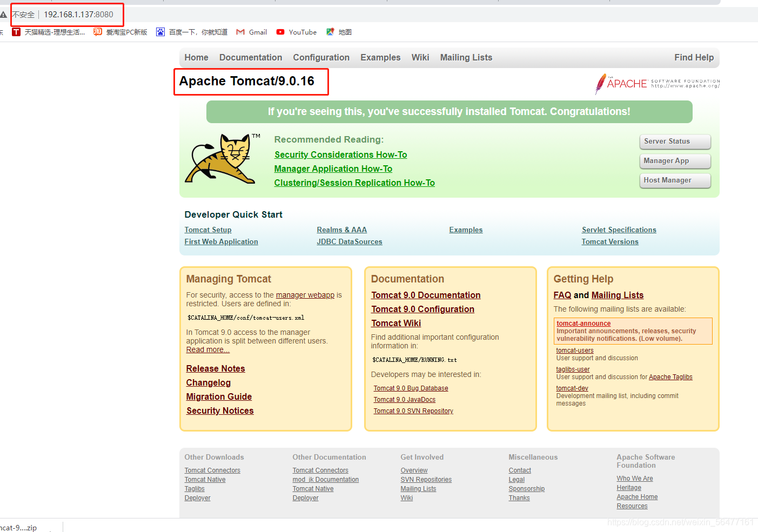Open Examples link under Developer Quick Start
This screenshot has width=758, height=532.
click(x=466, y=230)
